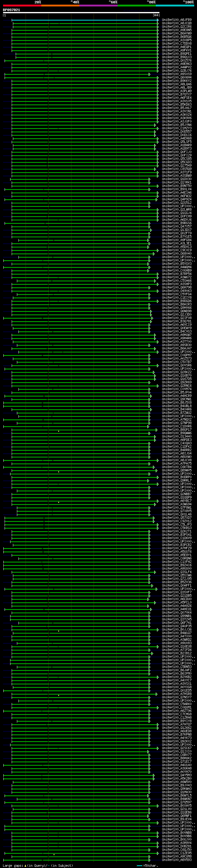Screen dimensions: 197x868
Task: Select the BP097021 query label
Action: pos(11,10)
